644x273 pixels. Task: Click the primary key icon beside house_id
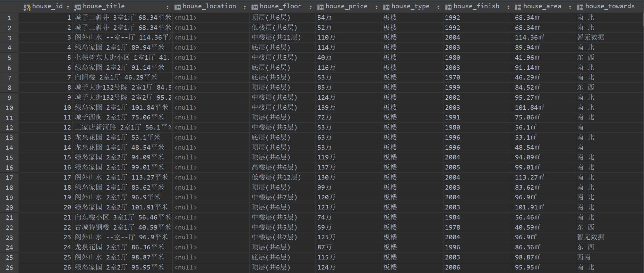click(27, 7)
